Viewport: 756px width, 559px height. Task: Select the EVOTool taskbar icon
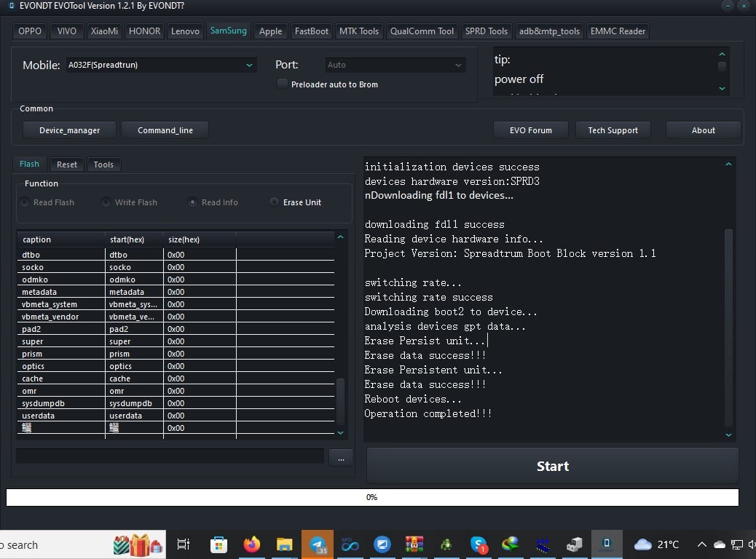pyautogui.click(x=607, y=544)
